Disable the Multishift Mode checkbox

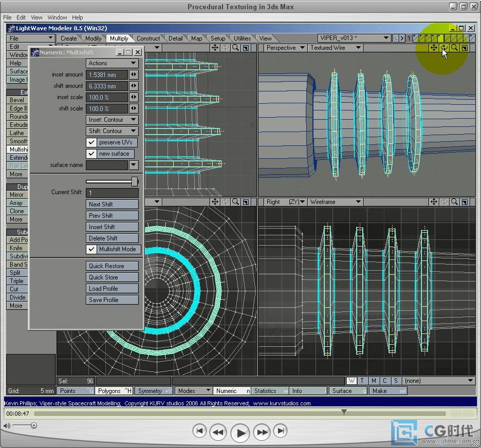click(91, 249)
